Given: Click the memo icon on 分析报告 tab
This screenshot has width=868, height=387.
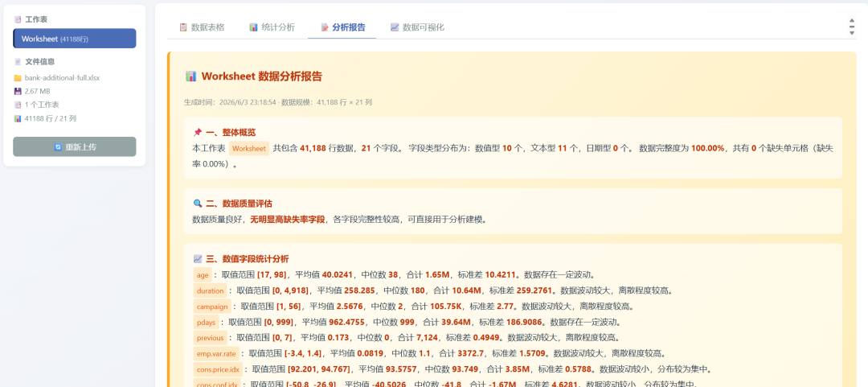Looking at the screenshot, I should (x=325, y=27).
